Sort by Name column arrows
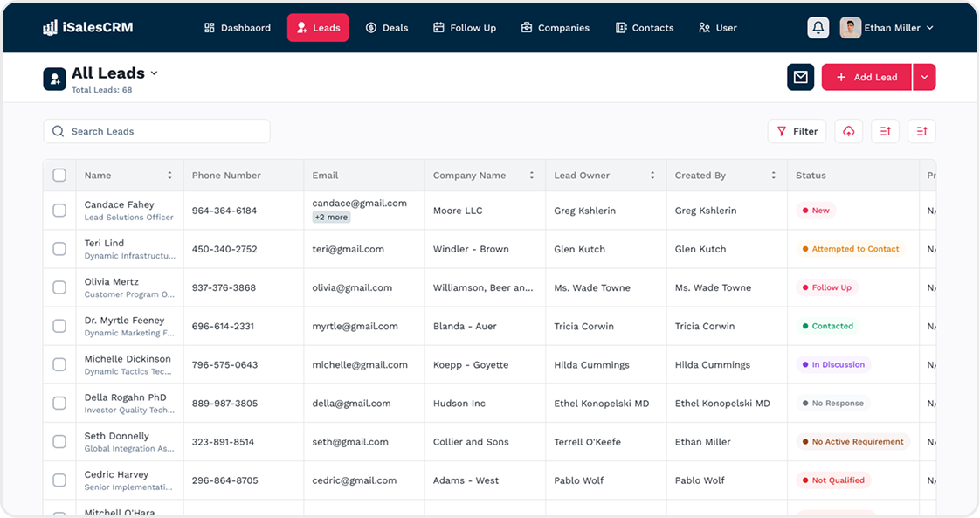 [x=169, y=176]
